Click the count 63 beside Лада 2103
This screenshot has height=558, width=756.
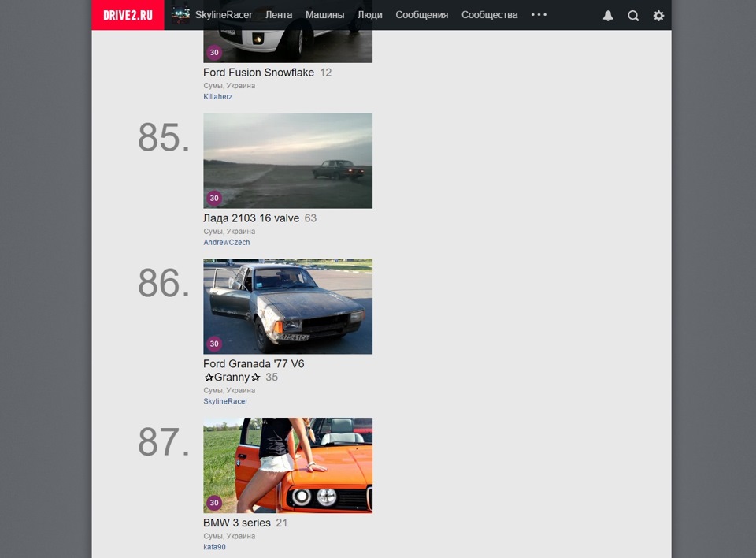click(310, 218)
